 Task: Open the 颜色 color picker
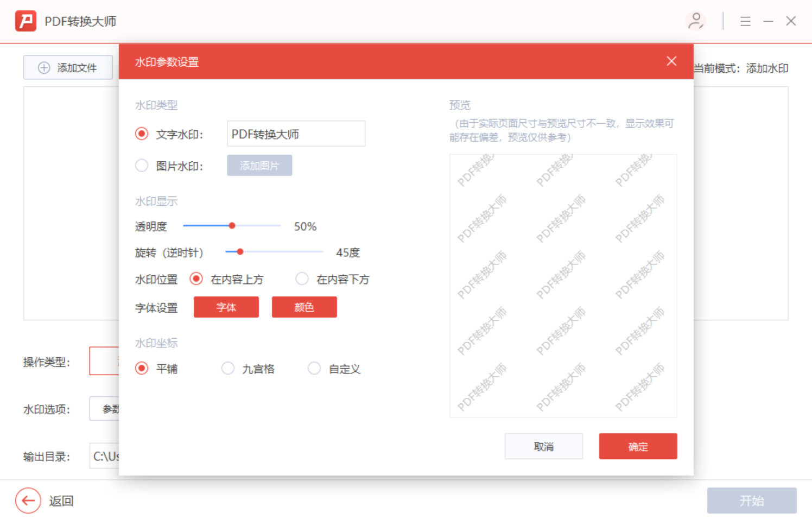[x=304, y=307]
